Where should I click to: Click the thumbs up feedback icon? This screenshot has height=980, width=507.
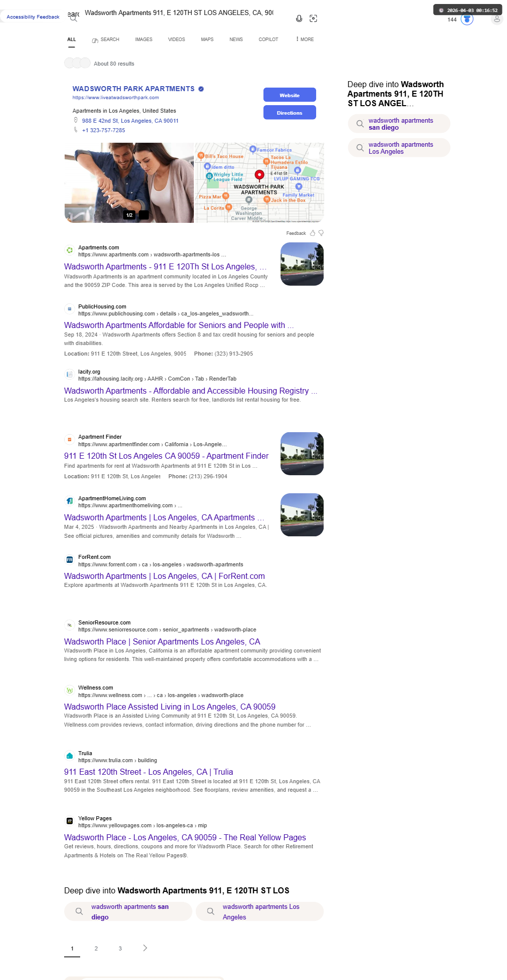point(313,233)
